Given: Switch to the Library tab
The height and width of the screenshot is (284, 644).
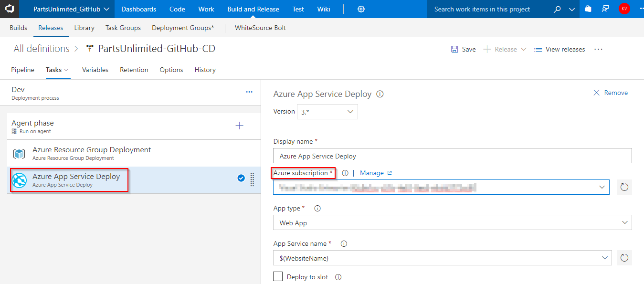Looking at the screenshot, I should (84, 28).
